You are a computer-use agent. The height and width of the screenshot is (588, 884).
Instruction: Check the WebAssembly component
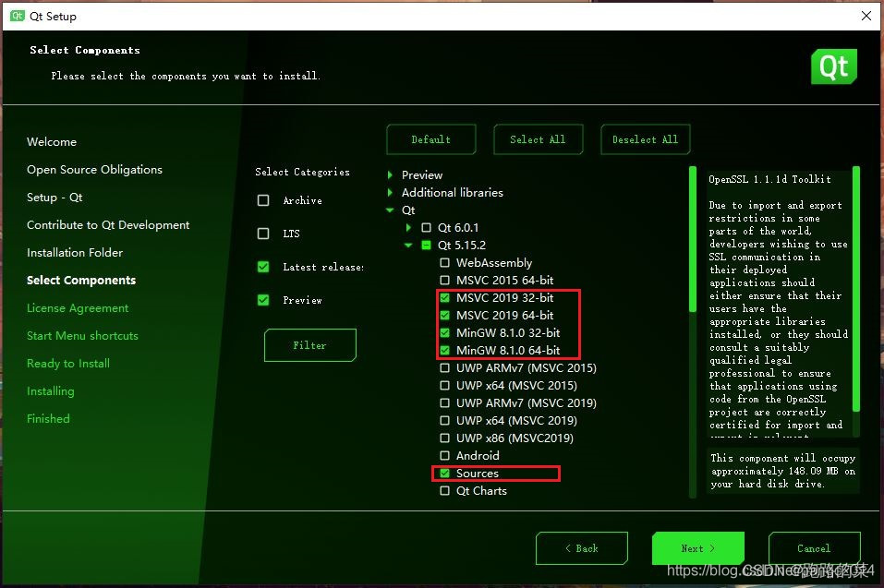tap(445, 262)
